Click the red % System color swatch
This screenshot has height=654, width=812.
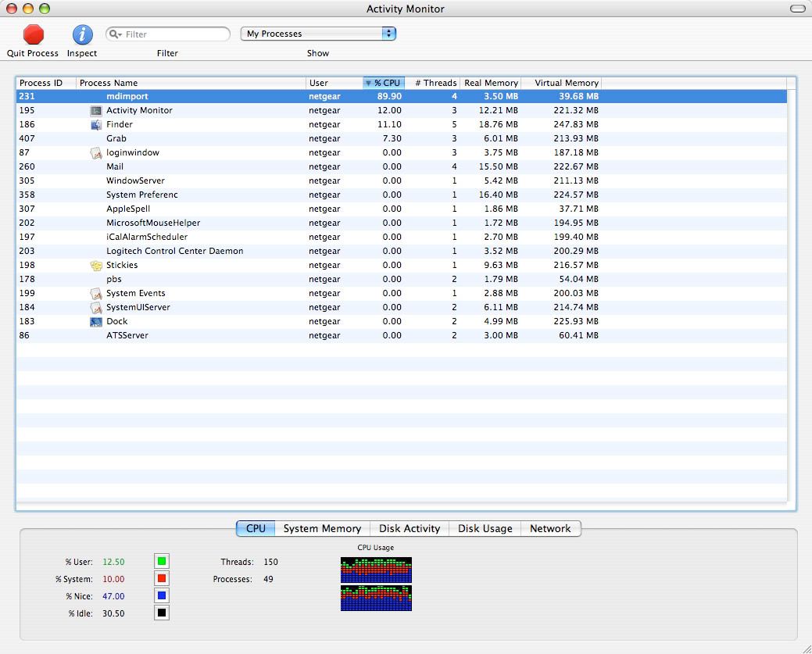(162, 578)
